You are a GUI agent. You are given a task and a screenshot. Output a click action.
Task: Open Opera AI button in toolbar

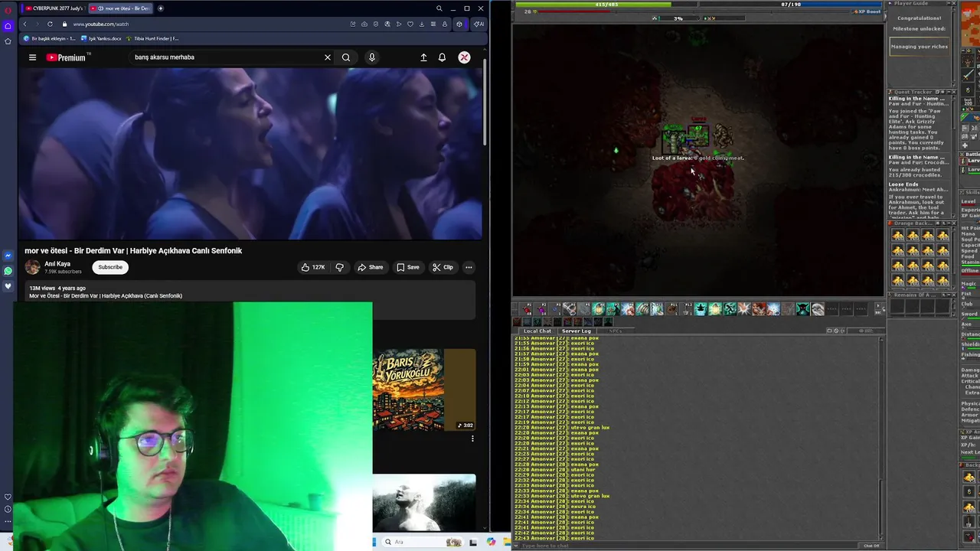(x=478, y=24)
